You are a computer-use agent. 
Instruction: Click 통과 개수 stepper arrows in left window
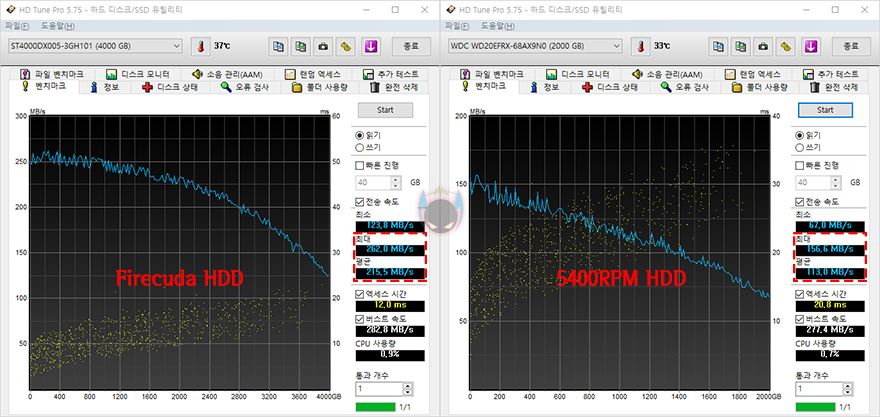click(408, 389)
